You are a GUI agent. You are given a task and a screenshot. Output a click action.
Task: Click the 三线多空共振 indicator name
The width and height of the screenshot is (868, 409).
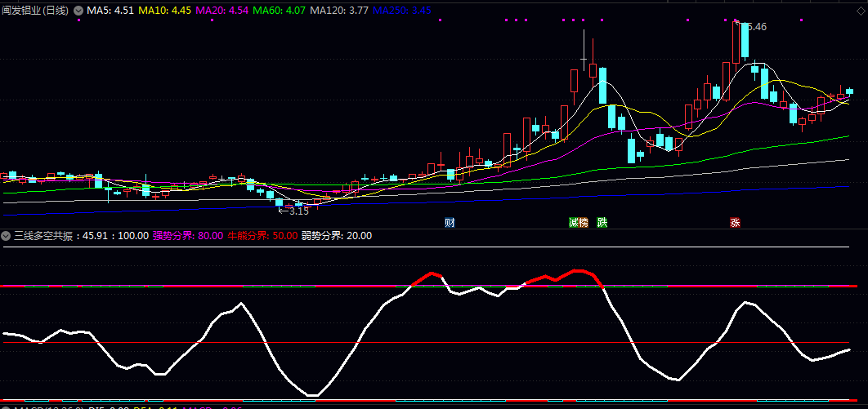pyautogui.click(x=43, y=236)
